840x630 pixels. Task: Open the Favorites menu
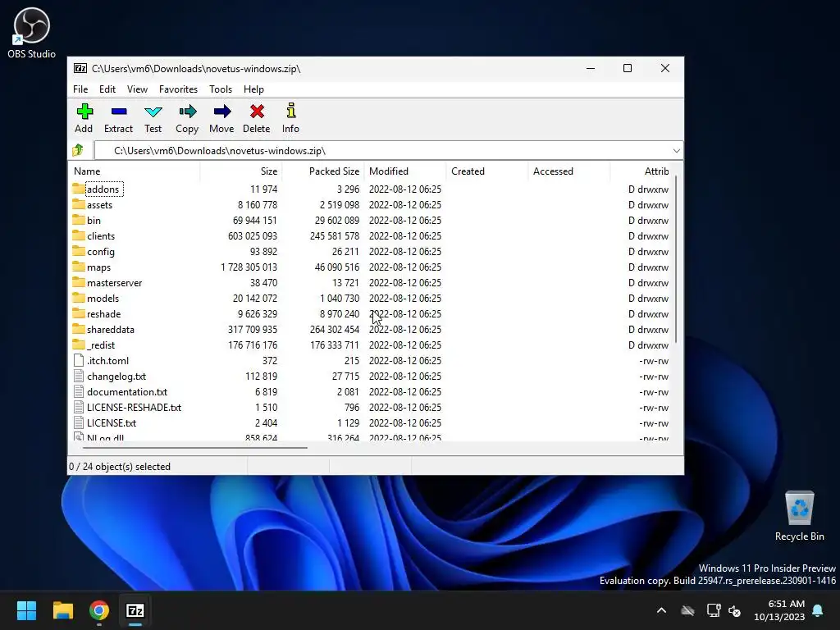178,89
